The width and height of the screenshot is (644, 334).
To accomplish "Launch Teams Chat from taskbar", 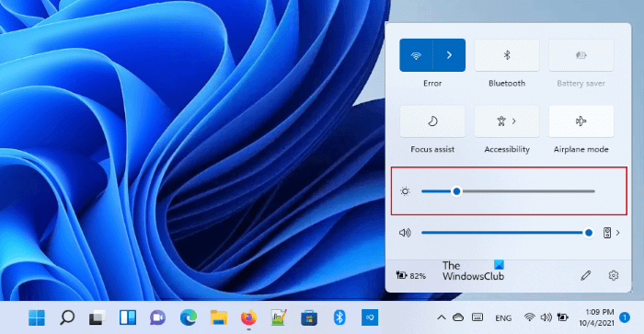I will [157, 317].
